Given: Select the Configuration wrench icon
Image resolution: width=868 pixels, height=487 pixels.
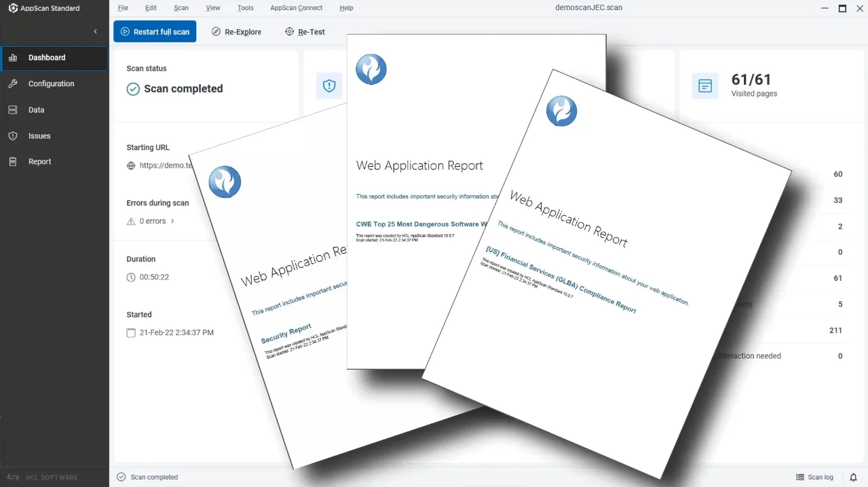Looking at the screenshot, I should click(14, 83).
